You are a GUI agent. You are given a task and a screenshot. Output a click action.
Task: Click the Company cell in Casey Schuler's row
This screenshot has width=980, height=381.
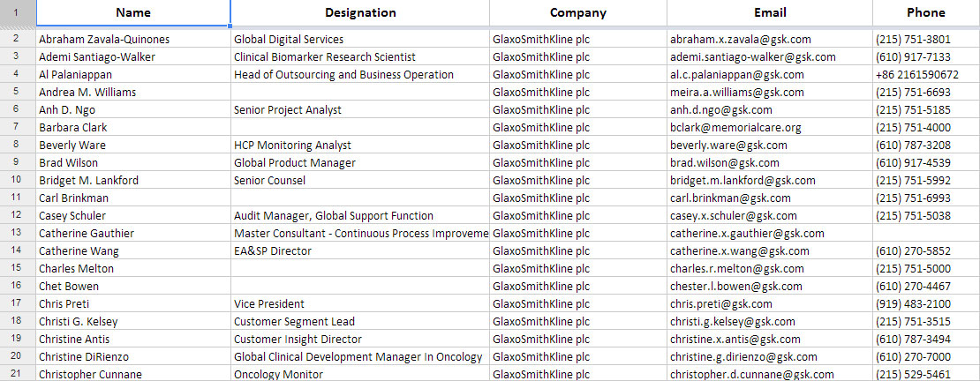click(x=577, y=216)
